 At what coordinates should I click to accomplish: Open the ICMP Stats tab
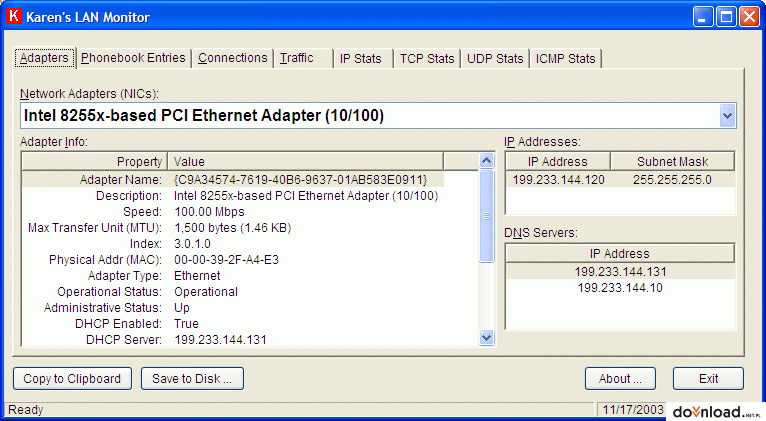(565, 59)
